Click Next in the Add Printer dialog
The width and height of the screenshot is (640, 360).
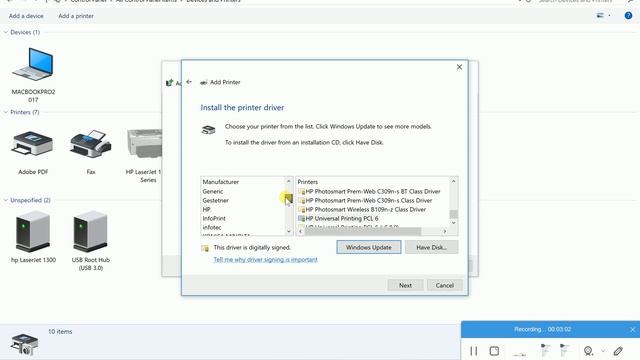[x=405, y=285]
